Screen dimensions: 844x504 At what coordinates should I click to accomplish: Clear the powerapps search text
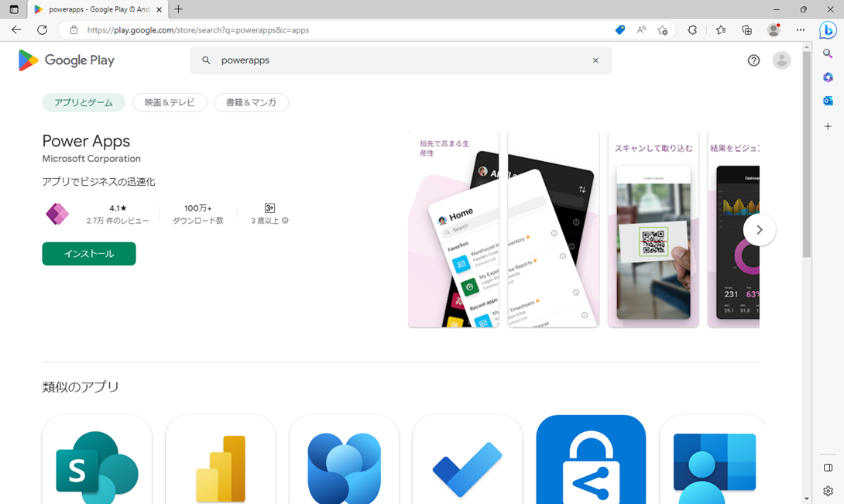pos(595,60)
